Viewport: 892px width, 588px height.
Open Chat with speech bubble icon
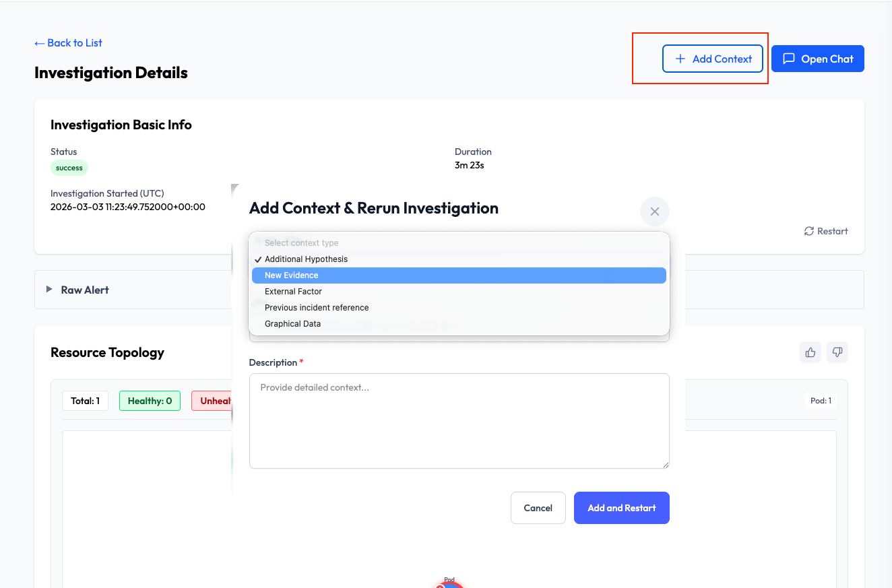(x=817, y=59)
